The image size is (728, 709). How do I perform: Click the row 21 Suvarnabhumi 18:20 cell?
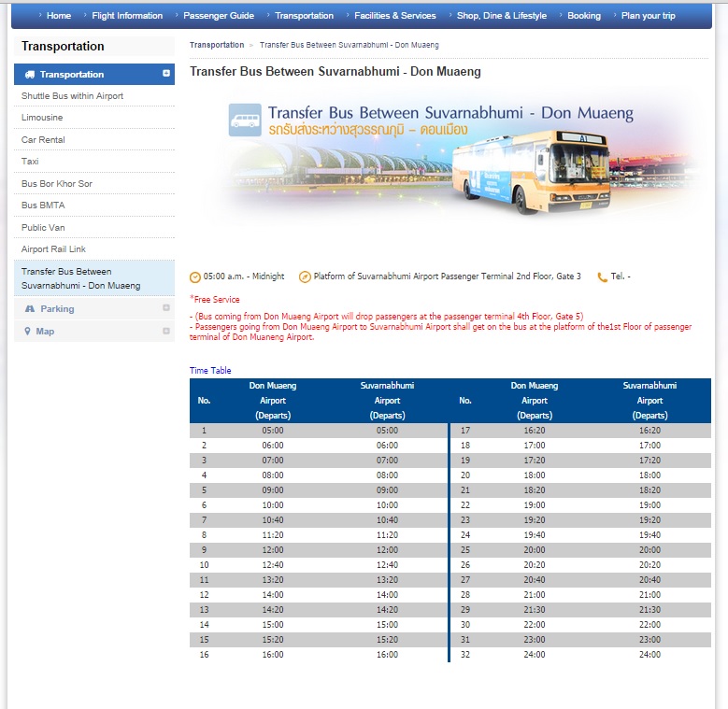[x=649, y=490]
